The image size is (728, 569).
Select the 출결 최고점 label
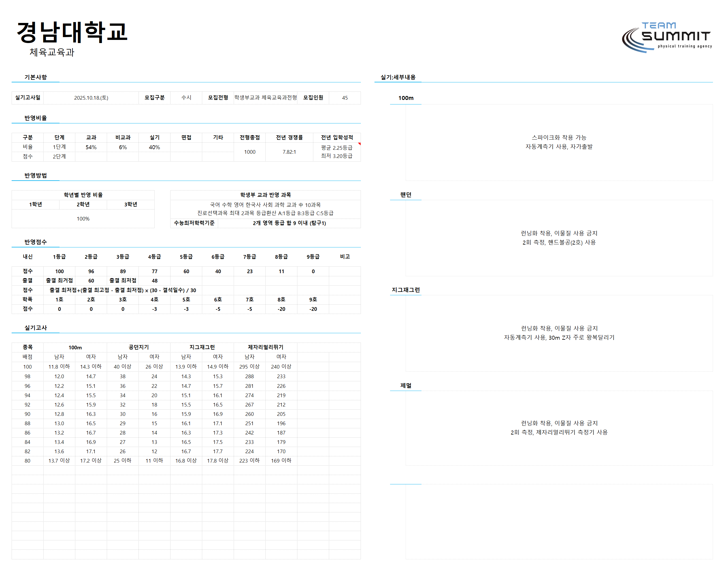tap(59, 281)
